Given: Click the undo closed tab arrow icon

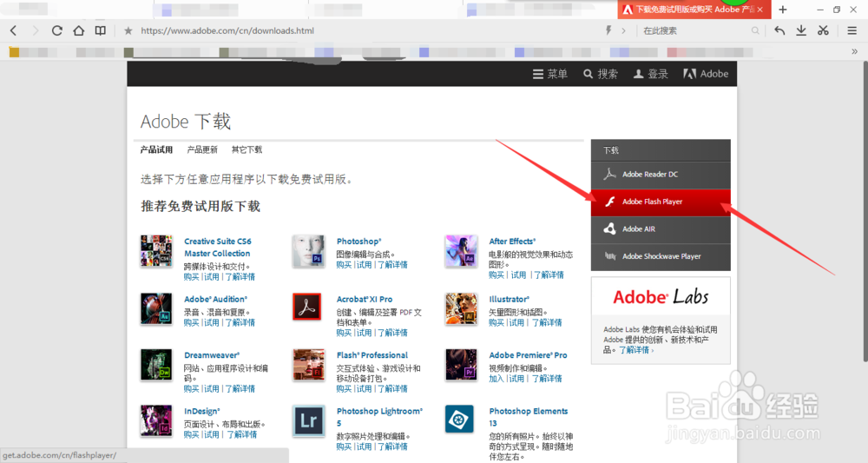Looking at the screenshot, I should click(x=779, y=31).
